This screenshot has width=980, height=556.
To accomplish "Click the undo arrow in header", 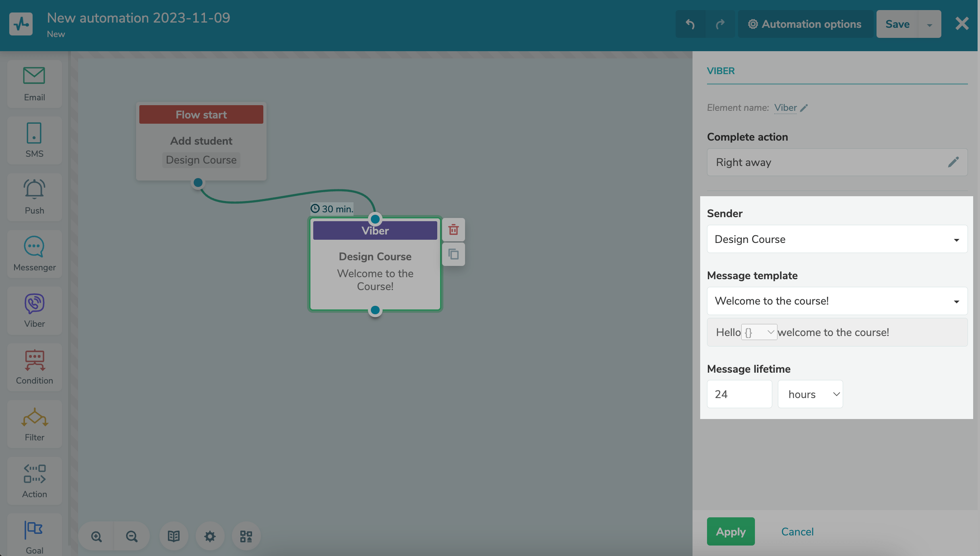I will point(690,24).
